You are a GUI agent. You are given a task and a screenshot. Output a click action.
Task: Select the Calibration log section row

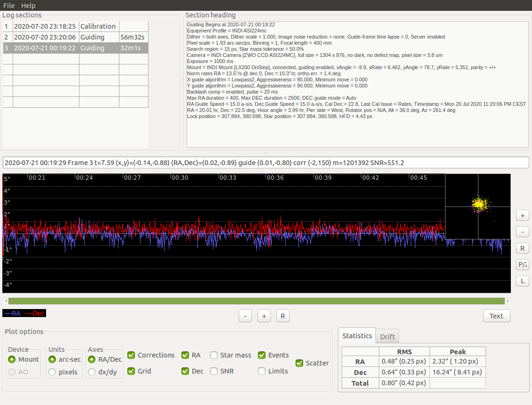point(76,26)
